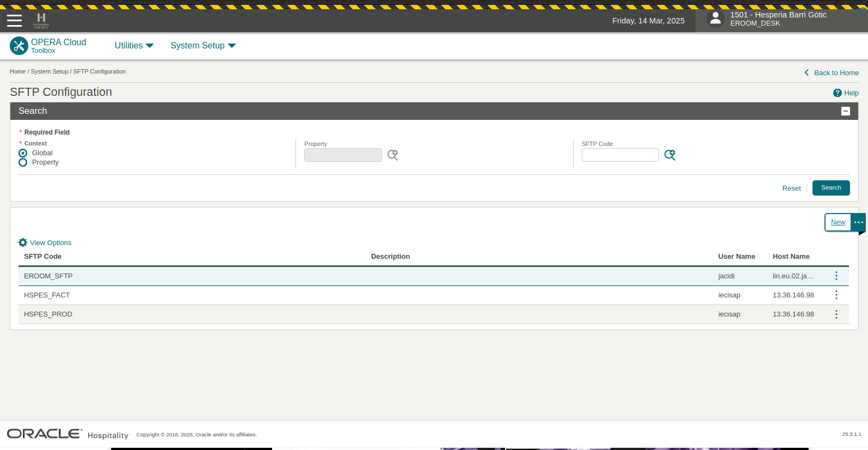Click the Back to Home link

click(x=835, y=73)
